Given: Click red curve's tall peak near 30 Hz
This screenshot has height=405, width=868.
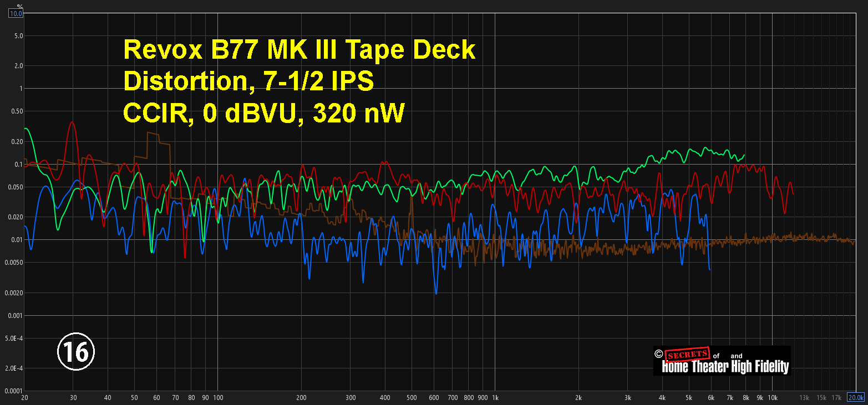Looking at the screenshot, I should [72, 123].
